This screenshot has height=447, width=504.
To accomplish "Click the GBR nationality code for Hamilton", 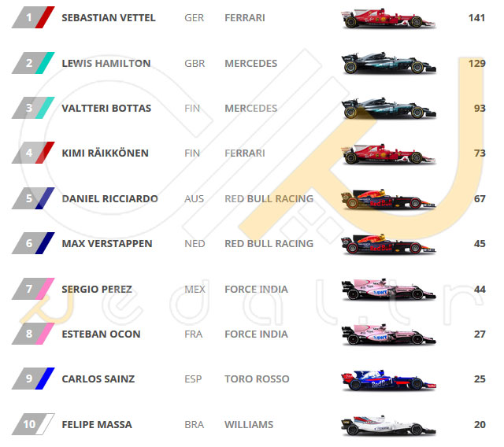I will (x=195, y=63).
